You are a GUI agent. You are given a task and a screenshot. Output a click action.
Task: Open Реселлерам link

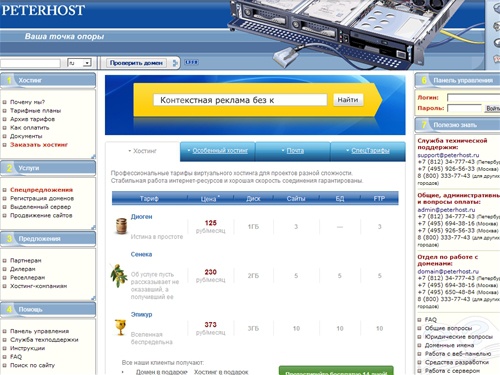[x=27, y=277]
